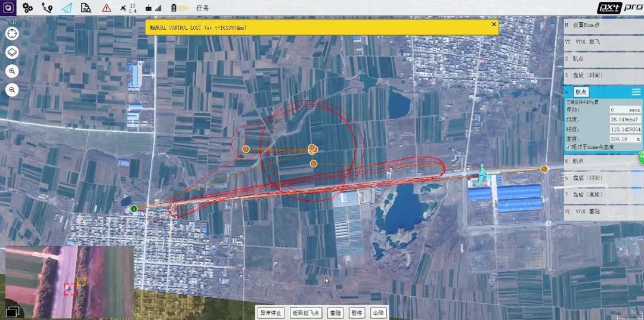The height and width of the screenshot is (320, 644).
Task: Click the 返回起飞点 button
Action: [x=305, y=313]
